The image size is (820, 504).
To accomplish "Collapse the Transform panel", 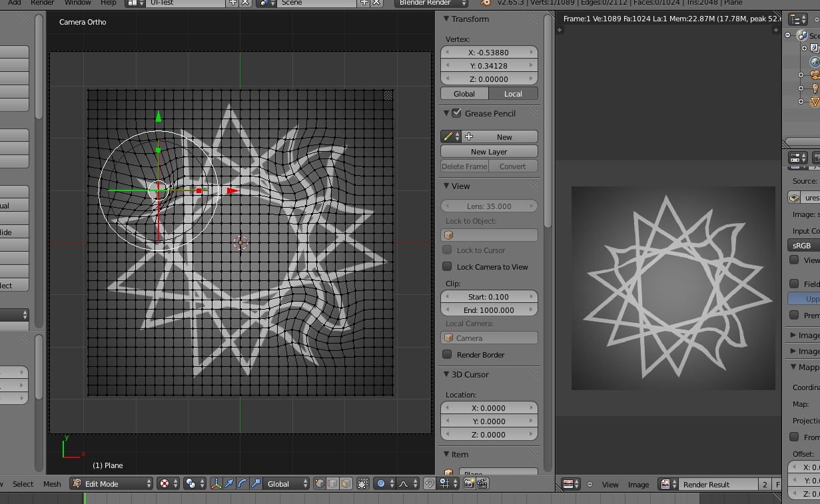I will (446, 19).
